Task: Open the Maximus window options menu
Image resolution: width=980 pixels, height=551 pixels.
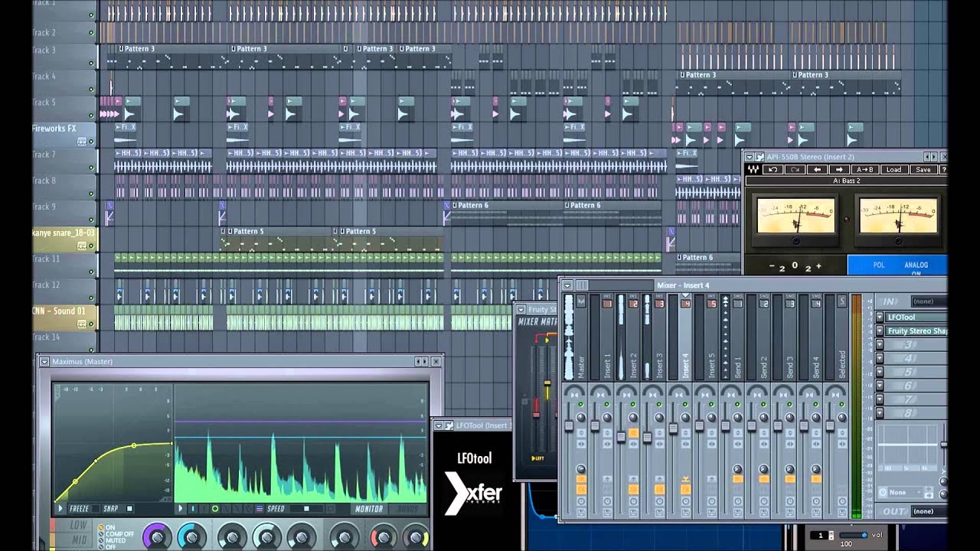Action: tap(44, 361)
